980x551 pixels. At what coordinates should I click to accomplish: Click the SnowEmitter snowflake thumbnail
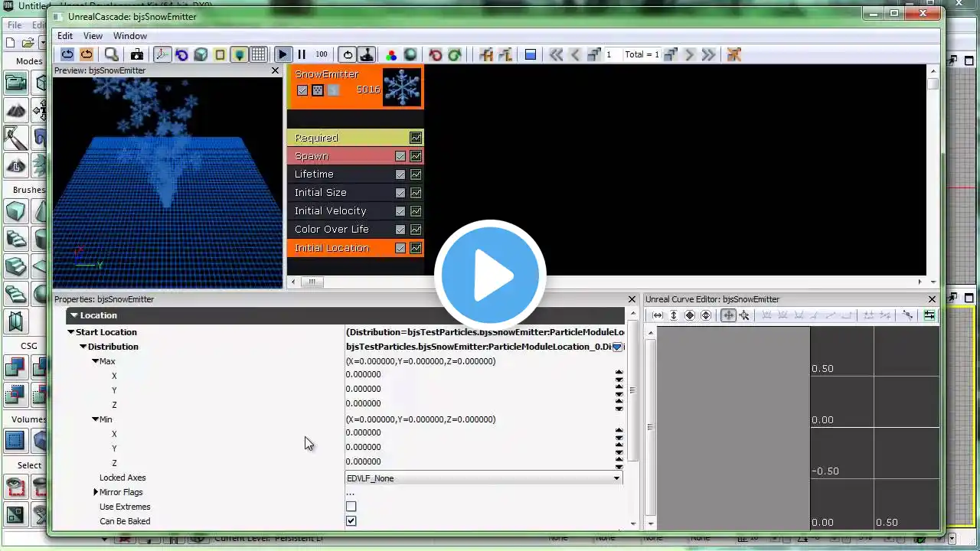[x=402, y=86]
